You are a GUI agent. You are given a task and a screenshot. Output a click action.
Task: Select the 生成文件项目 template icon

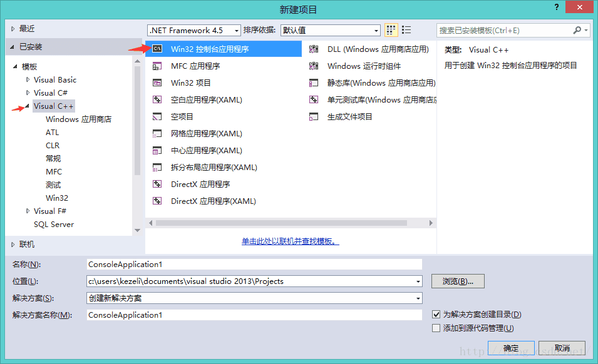pos(314,116)
